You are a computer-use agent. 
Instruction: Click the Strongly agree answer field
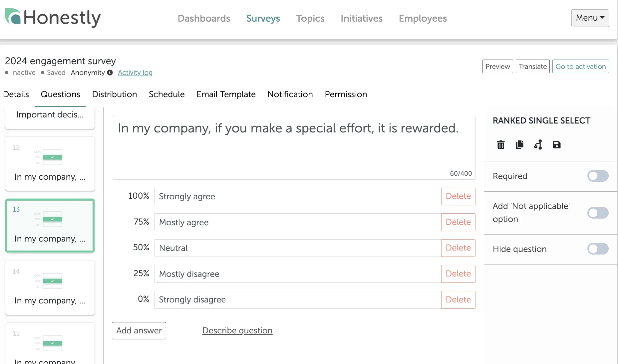298,196
